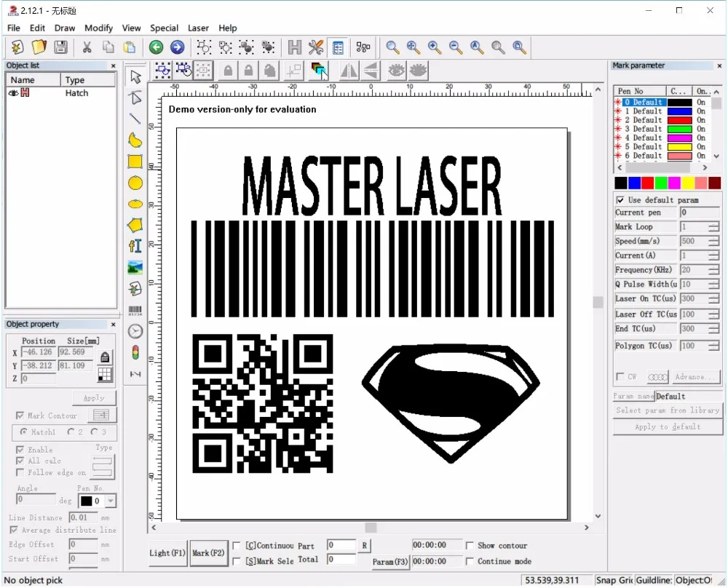
Task: Adjust the Polygon TC(us) spinner
Action: click(x=713, y=346)
